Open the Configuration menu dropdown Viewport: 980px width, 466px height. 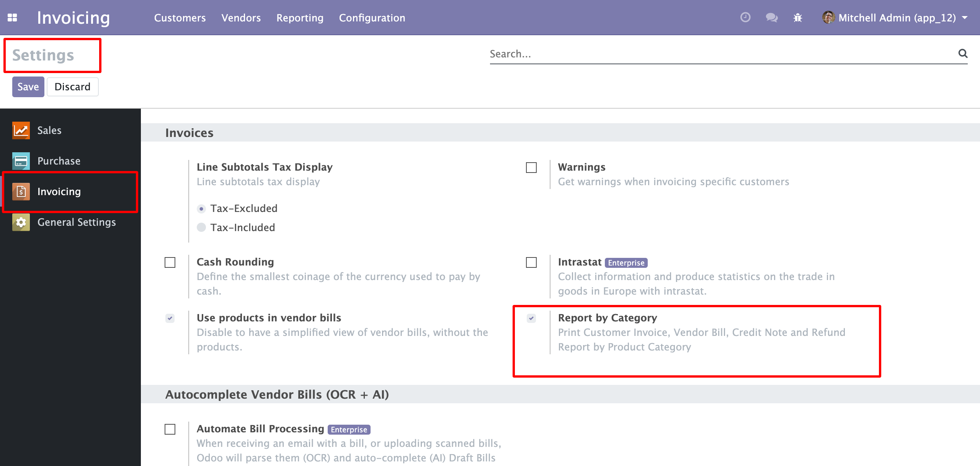pyautogui.click(x=372, y=18)
